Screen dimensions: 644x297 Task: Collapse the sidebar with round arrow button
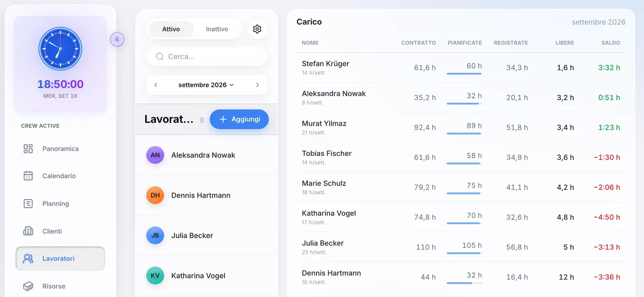[117, 39]
